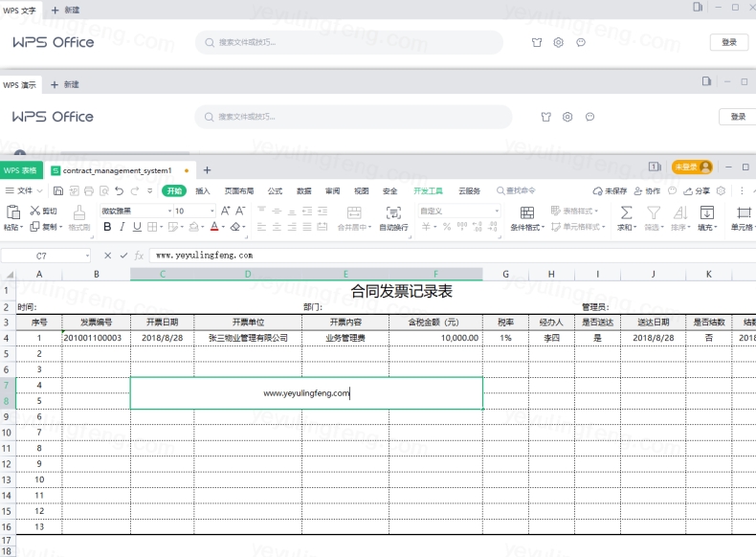Decrease font size with A- icon
Image resolution: width=756 pixels, height=557 pixels.
(240, 211)
